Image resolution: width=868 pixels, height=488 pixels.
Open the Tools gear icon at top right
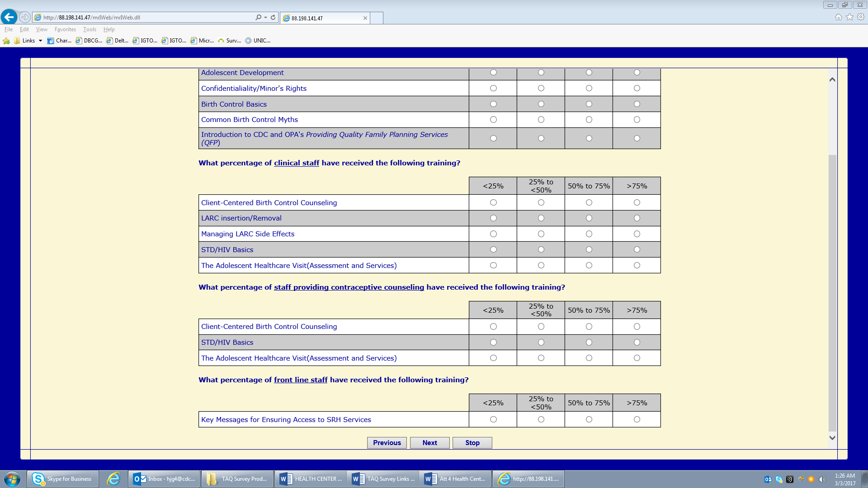[x=861, y=17]
